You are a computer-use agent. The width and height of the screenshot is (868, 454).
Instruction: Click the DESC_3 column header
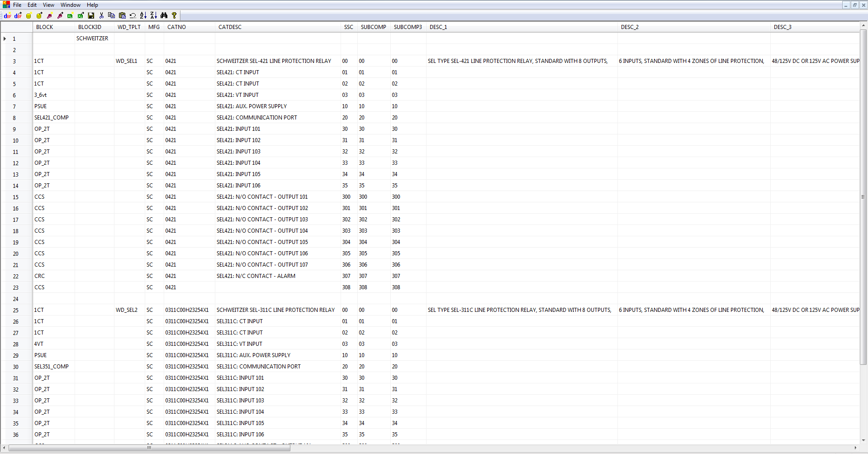click(815, 27)
